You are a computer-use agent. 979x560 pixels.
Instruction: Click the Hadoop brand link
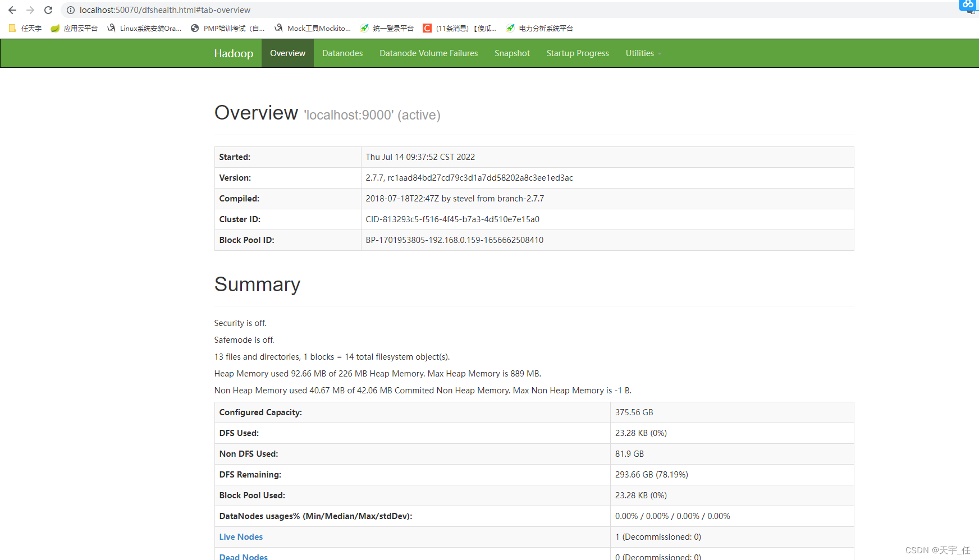click(234, 53)
